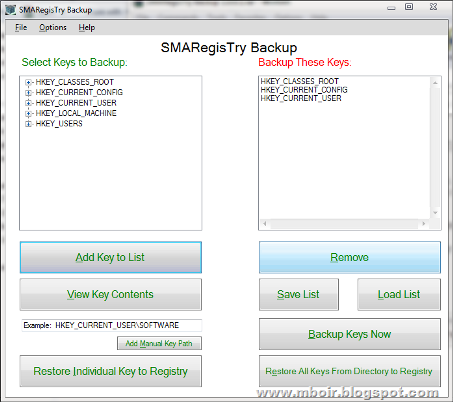Viewport: 453px width, 402px height.
Task: Select HKEY_USERS in the key tree
Action: tap(59, 124)
